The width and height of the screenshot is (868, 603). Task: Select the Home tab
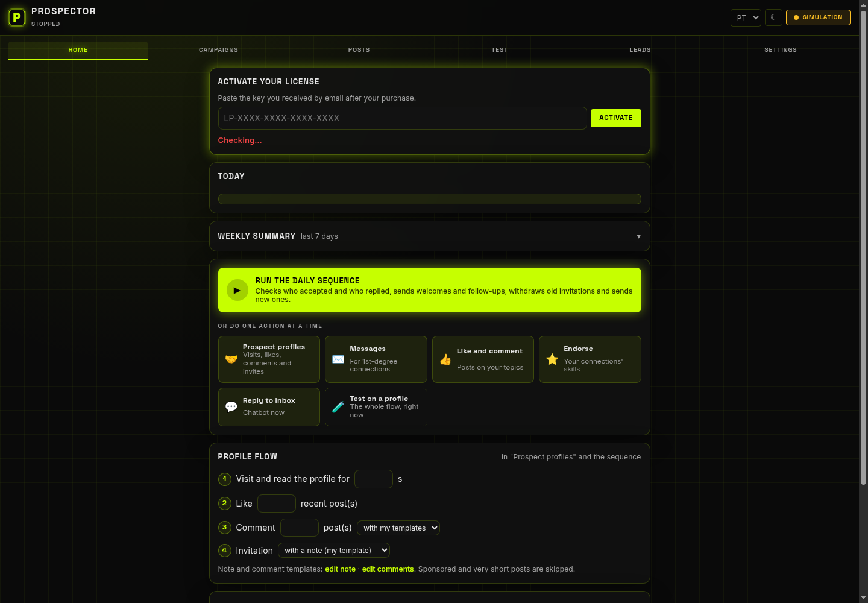point(78,50)
